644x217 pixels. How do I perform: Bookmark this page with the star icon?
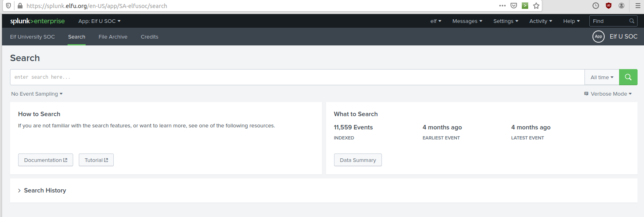point(536,6)
